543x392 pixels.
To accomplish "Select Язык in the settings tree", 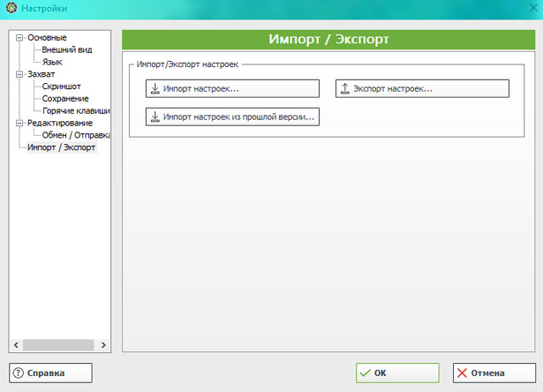I will (52, 62).
